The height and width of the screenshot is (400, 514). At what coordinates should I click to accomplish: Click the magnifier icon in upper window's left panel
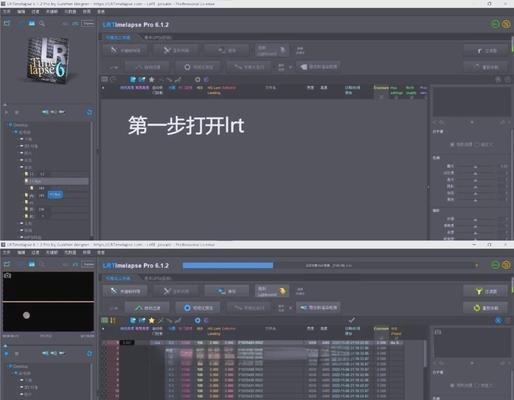tap(42, 24)
